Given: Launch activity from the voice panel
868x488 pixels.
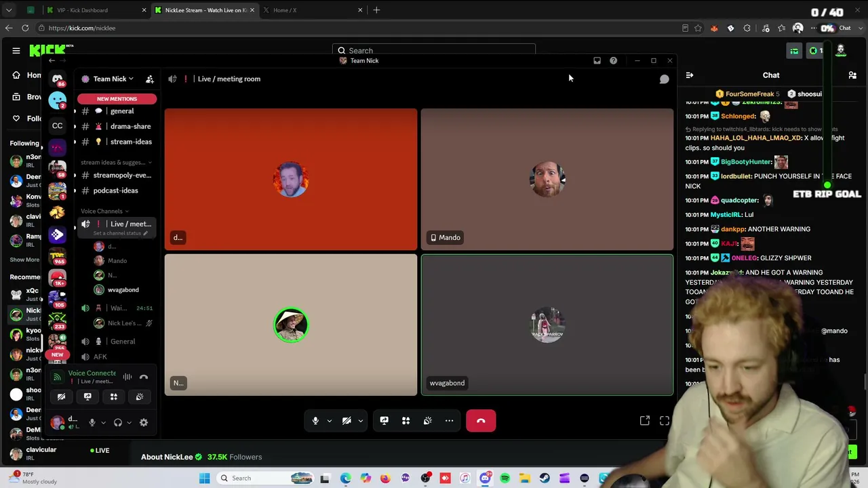Looking at the screenshot, I should tap(114, 396).
